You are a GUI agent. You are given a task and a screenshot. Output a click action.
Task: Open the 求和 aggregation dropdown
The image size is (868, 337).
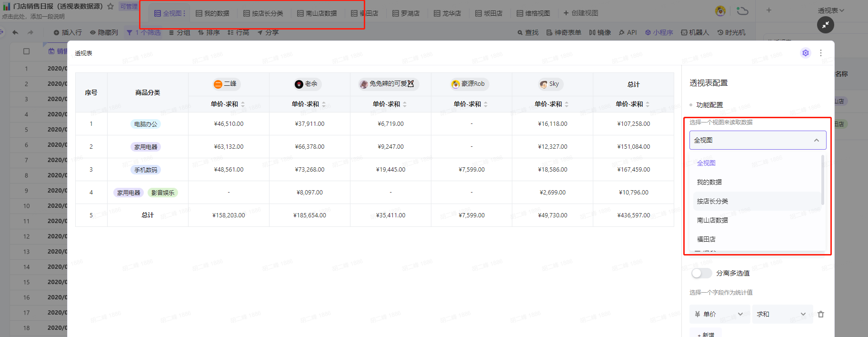pyautogui.click(x=781, y=314)
